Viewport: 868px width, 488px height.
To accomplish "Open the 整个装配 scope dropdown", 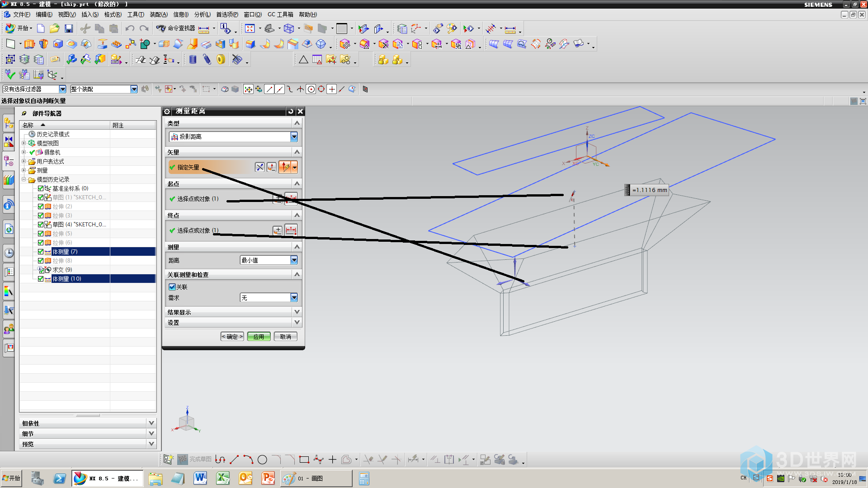I will [104, 89].
